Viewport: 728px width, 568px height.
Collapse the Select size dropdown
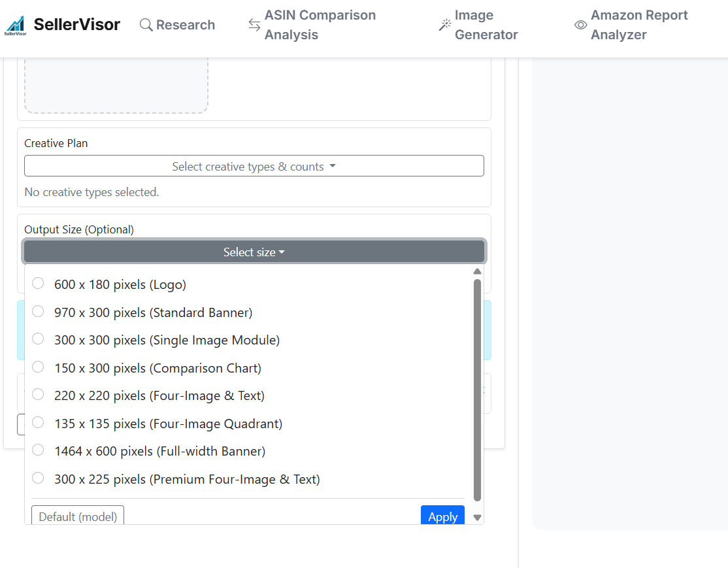(x=254, y=252)
